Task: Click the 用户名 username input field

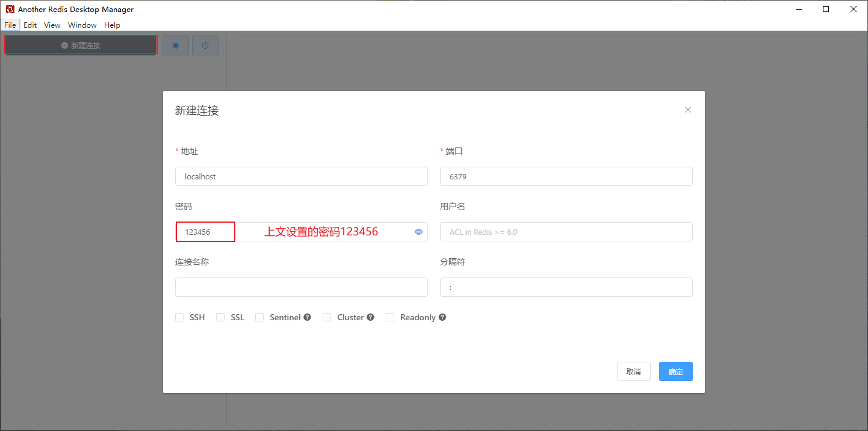Action: click(x=566, y=232)
